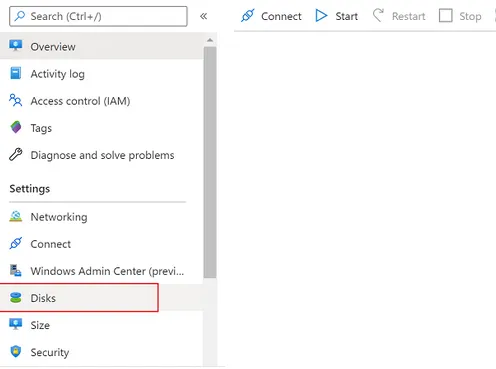
Task: Open the Overview menu item
Action: pos(101,46)
